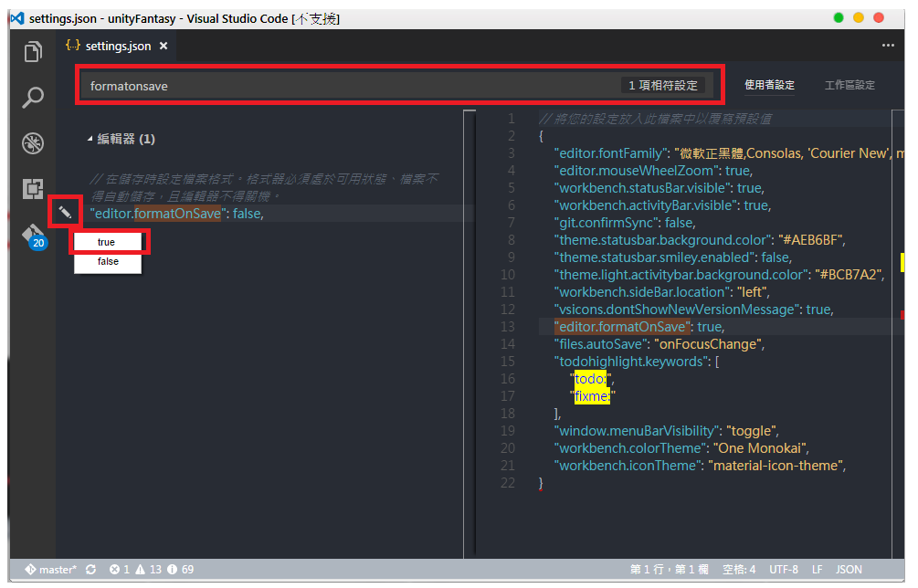Open Source Control view with badge 20
The image size is (918, 588).
pos(34,236)
